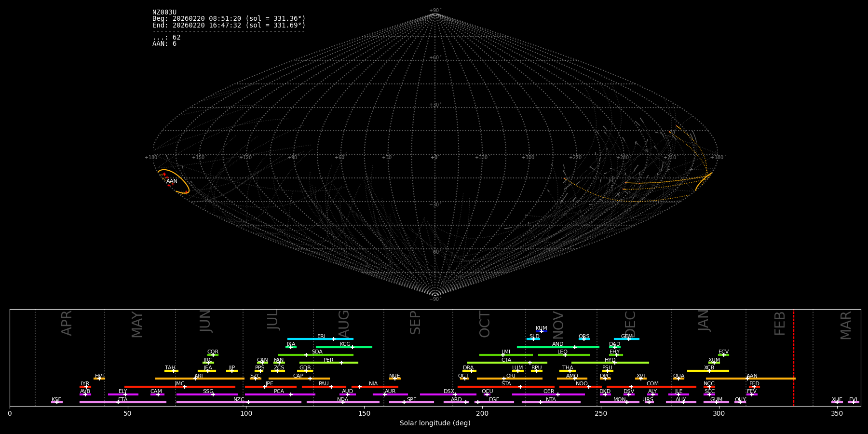The width and height of the screenshot is (868, 434).
Task: Select the NZC pink shower bar
Action: 239,402
